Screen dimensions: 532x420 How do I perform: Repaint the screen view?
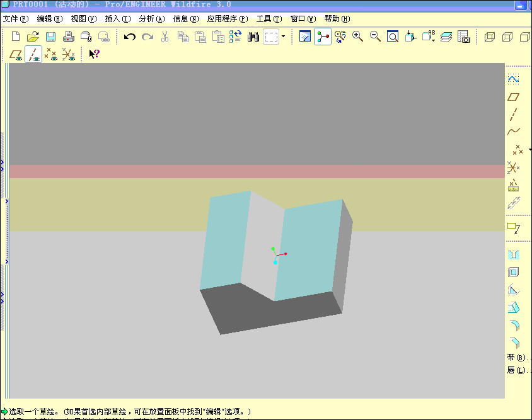tap(304, 37)
